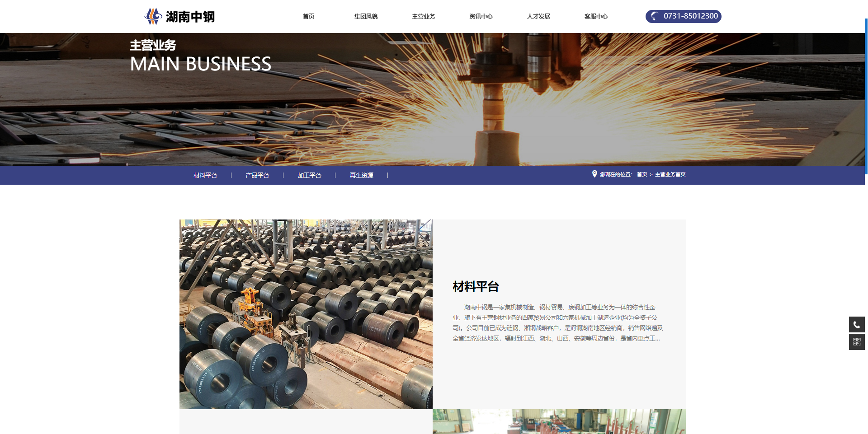The width and height of the screenshot is (868, 434).
Task: Click 人才发展 in the navigation bar
Action: (538, 16)
